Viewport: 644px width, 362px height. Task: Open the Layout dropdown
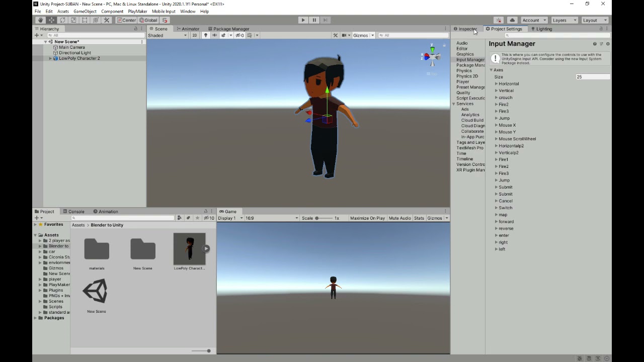coord(594,20)
